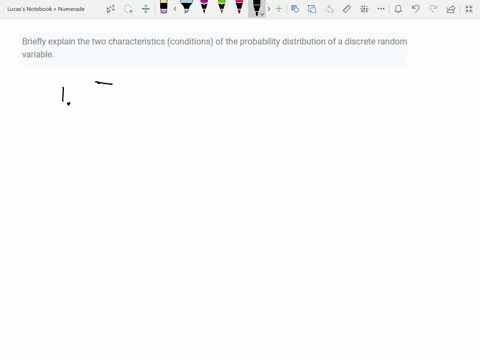Open notifications bell
Viewport: 480px width, 360px height.
(x=398, y=9)
